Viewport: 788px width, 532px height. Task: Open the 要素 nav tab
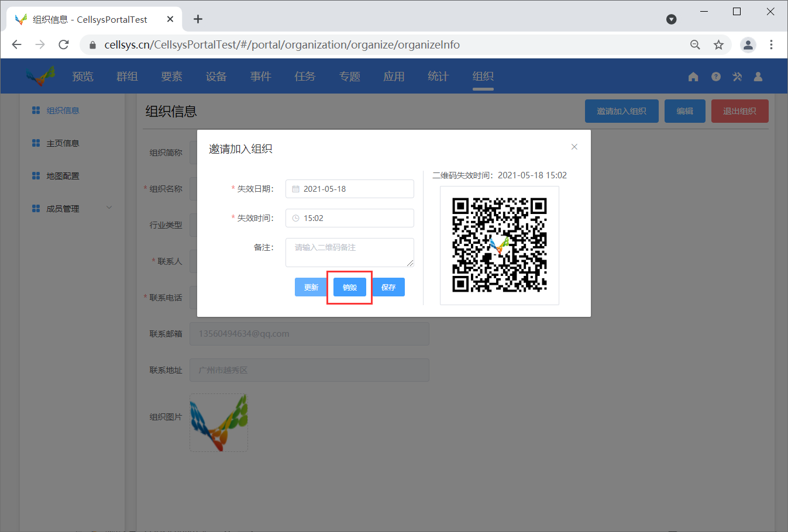click(171, 77)
